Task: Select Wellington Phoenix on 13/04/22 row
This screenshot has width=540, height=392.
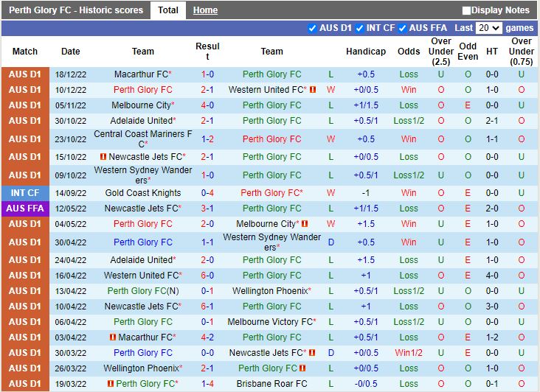Action: (270, 291)
